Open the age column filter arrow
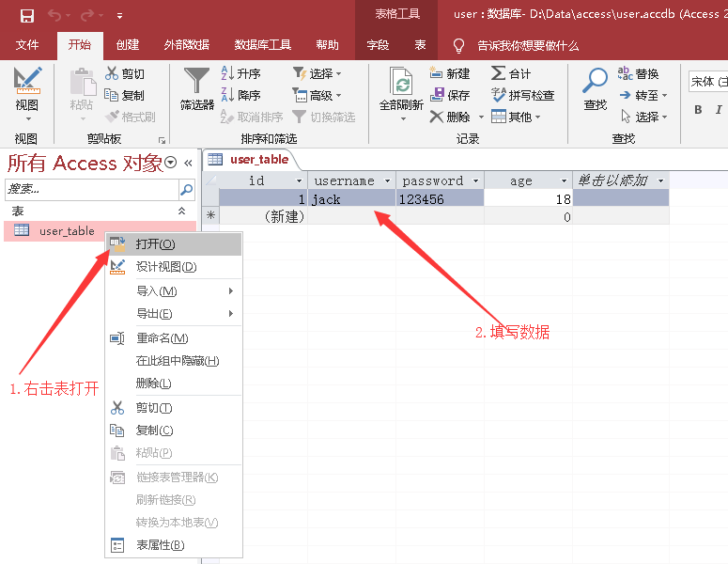Screen dimensions: 728x564 tap(564, 180)
